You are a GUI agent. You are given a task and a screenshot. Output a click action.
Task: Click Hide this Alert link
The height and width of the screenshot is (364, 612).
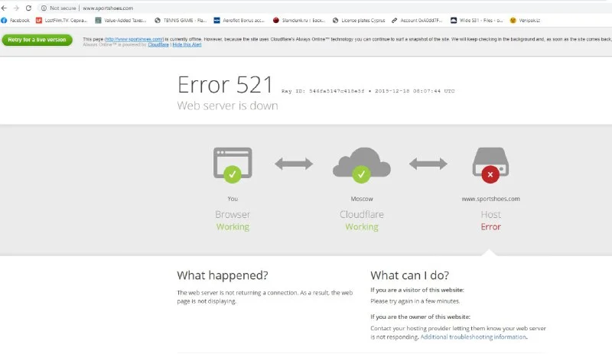187,44
